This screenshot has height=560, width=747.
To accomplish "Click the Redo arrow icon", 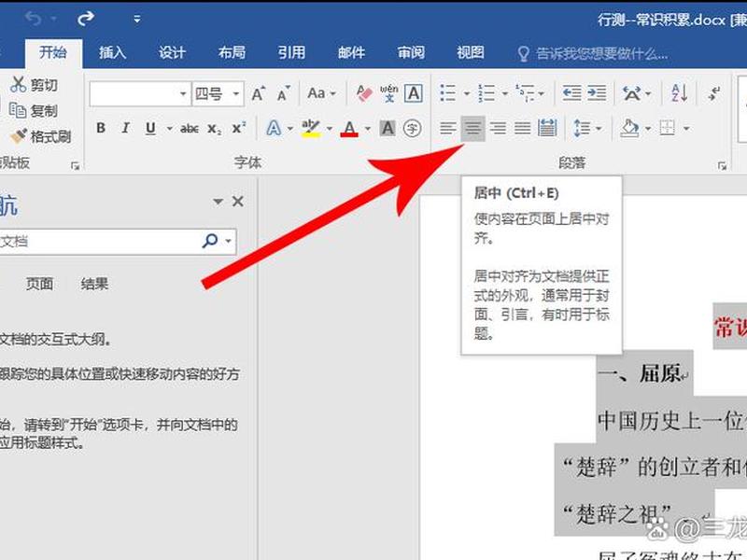I will click(x=86, y=19).
